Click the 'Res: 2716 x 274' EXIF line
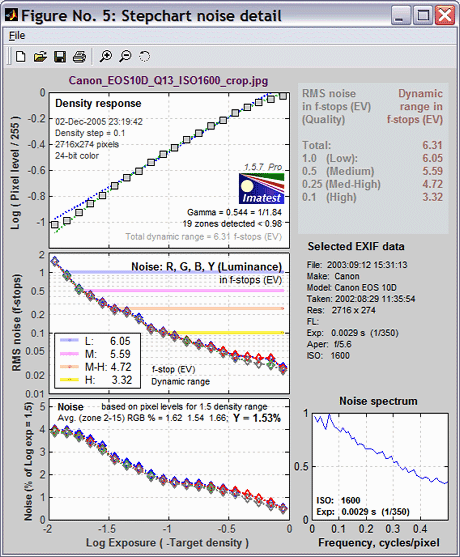This screenshot has height=557, width=460. pyautogui.click(x=341, y=310)
